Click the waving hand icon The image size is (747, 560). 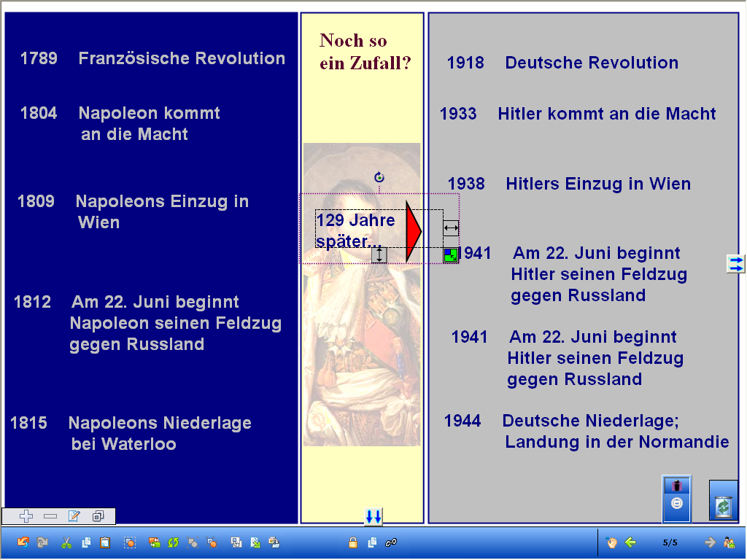(x=612, y=542)
